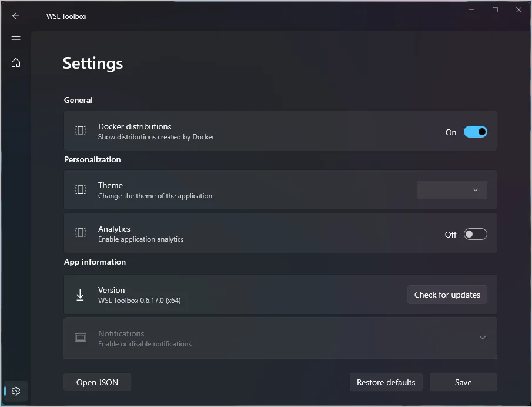Maximize the WSL Toolbox window

495,10
